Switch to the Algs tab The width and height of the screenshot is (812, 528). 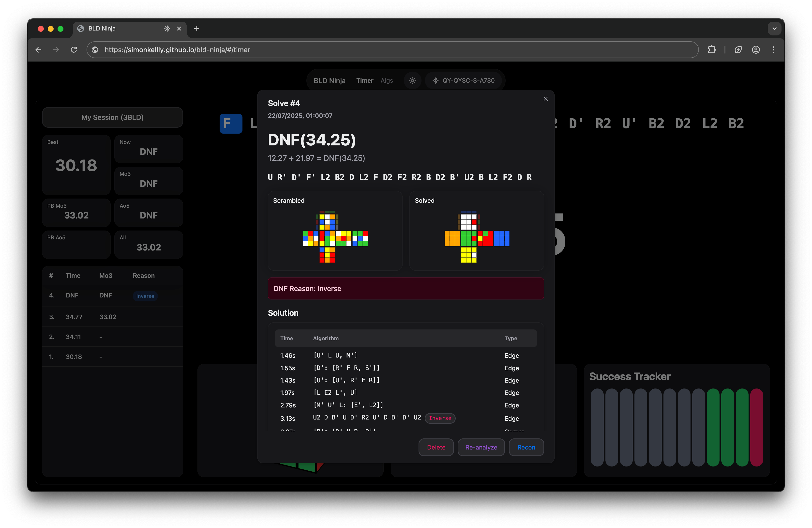[x=387, y=80]
